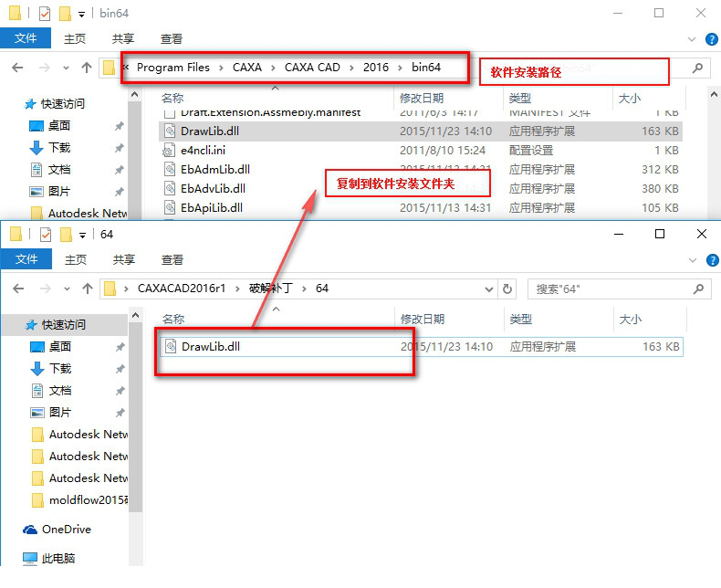The image size is (721, 588).
Task: Select DrawLib.dll in the 64 window
Action: 422,346
